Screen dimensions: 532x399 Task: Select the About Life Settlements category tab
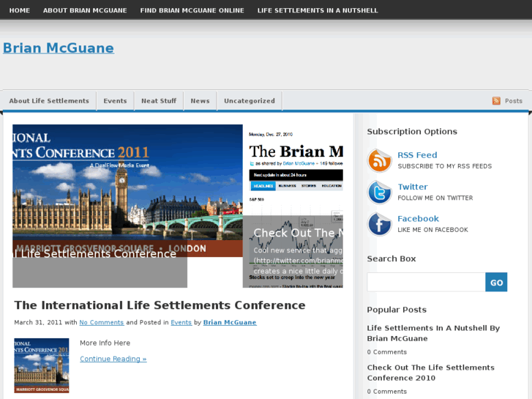tap(49, 101)
